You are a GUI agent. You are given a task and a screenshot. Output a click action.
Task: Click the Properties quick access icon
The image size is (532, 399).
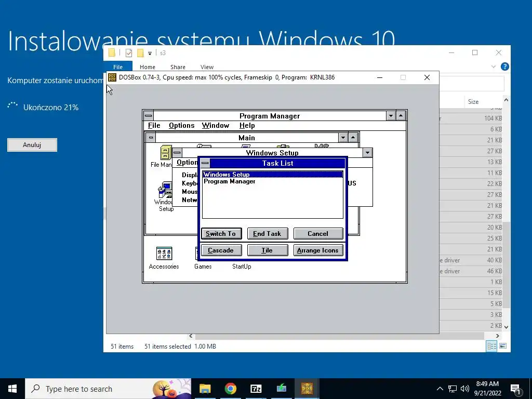click(x=129, y=53)
